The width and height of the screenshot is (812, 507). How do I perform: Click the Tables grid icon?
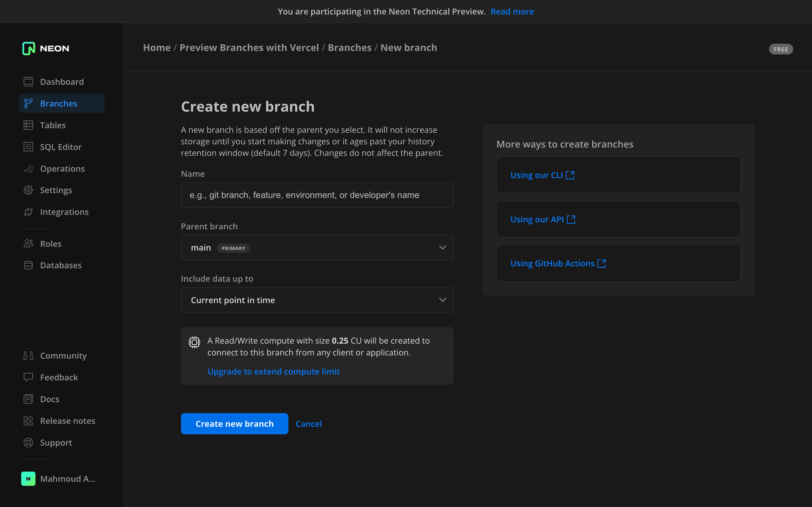click(x=28, y=125)
